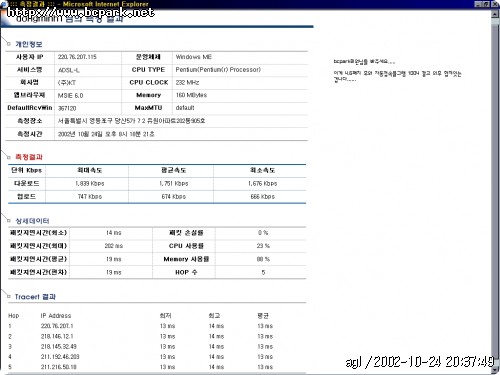Viewport: 500px width, 375px height.
Task: Click the 상세데이터 section heading
Action: (x=32, y=221)
